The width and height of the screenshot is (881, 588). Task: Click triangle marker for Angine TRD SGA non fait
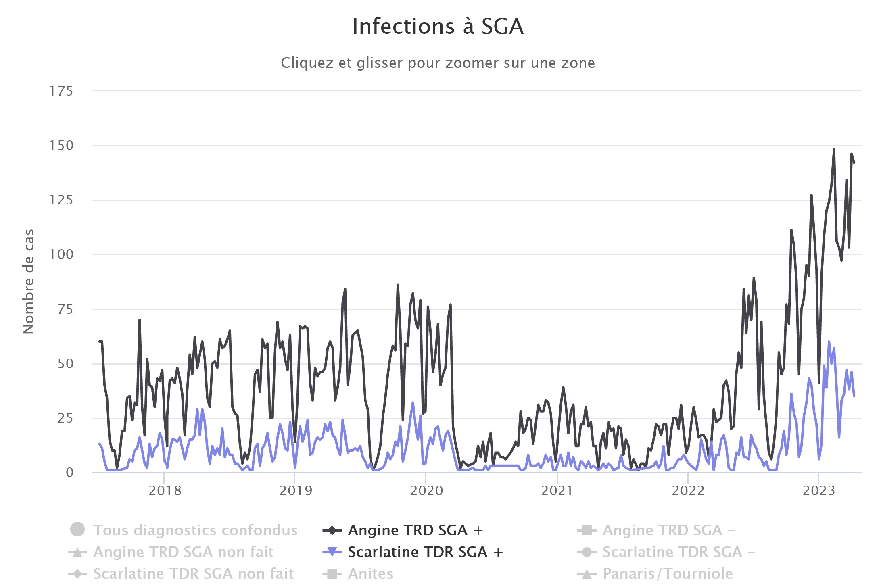tap(77, 552)
